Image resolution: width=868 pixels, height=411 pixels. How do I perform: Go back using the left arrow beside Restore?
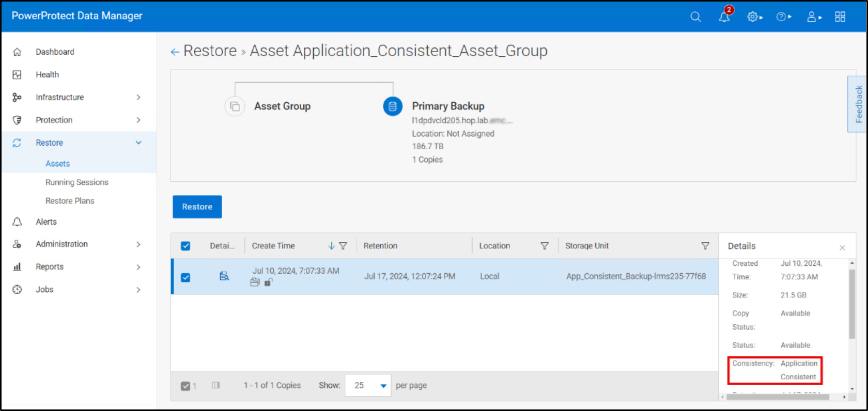coord(175,52)
